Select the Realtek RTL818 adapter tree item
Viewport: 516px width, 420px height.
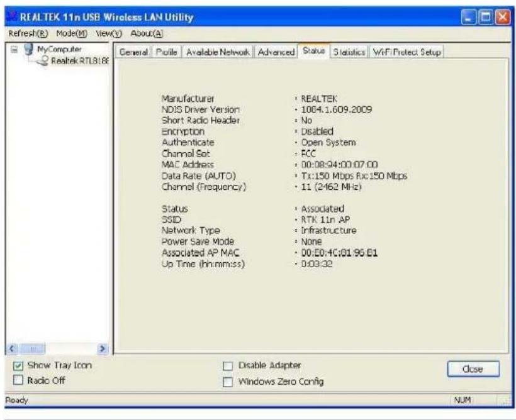(80, 61)
